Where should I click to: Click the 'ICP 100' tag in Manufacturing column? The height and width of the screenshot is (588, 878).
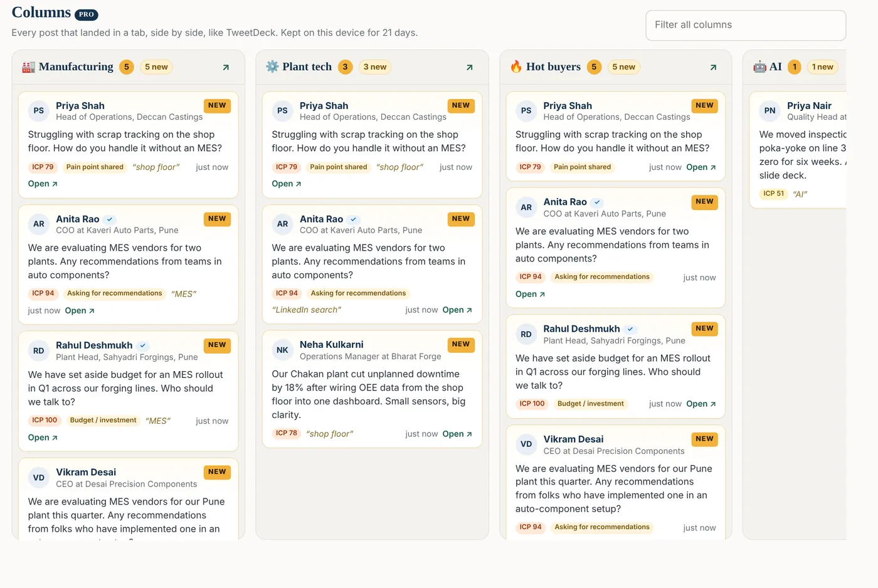pos(45,421)
